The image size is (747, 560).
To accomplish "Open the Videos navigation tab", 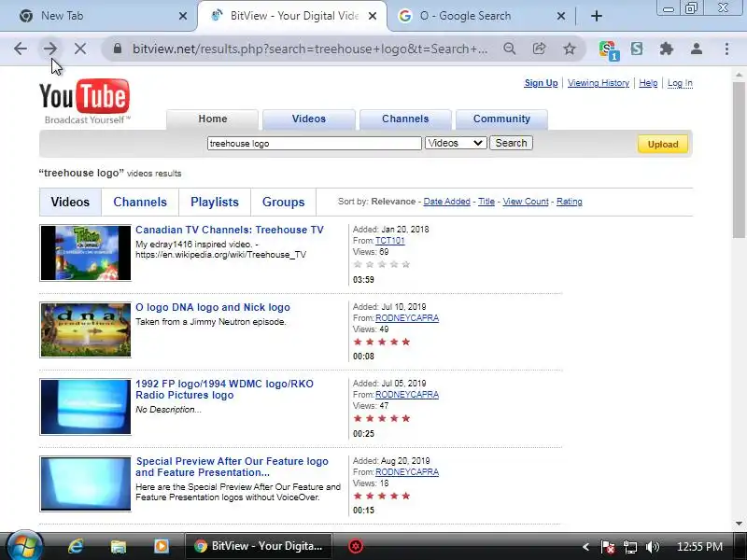I will (x=309, y=119).
